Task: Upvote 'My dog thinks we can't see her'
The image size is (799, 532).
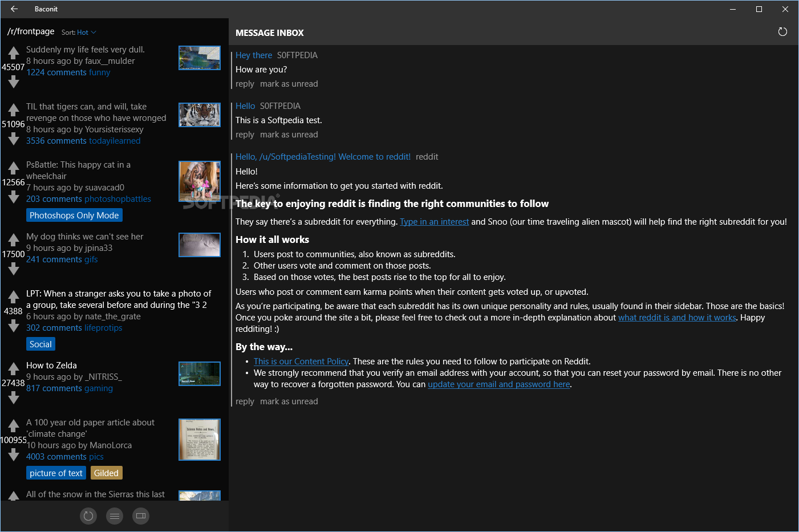Action: [x=14, y=239]
